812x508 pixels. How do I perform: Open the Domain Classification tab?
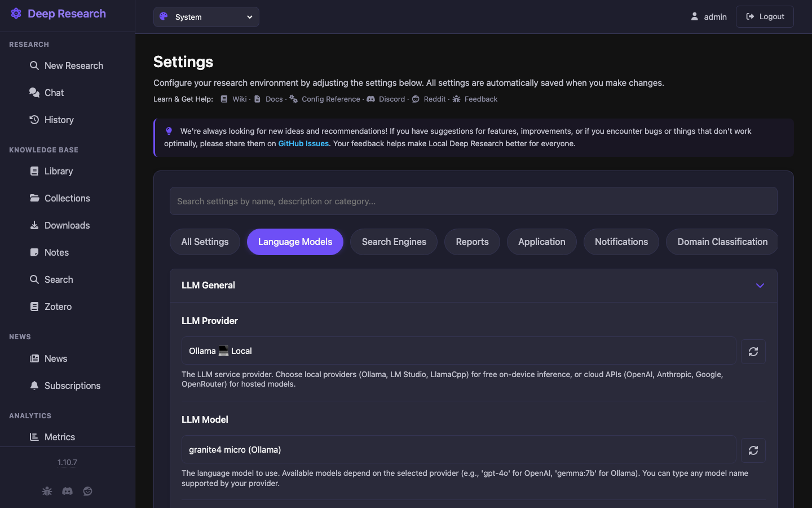[722, 242]
